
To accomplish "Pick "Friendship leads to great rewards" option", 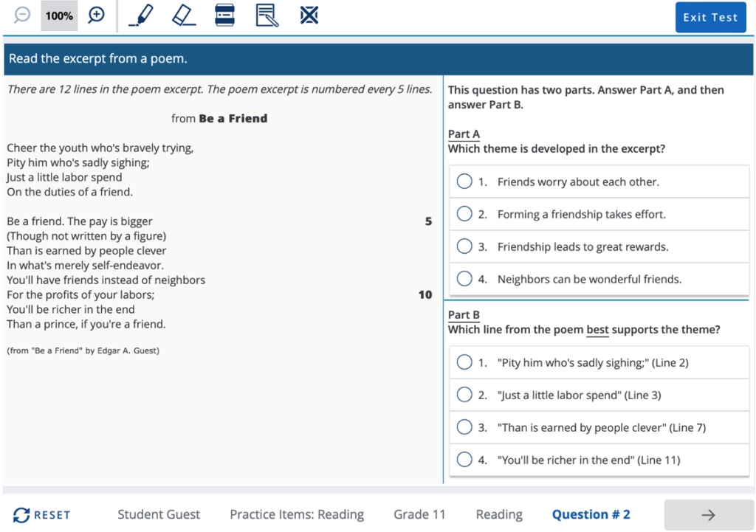I will coord(464,246).
